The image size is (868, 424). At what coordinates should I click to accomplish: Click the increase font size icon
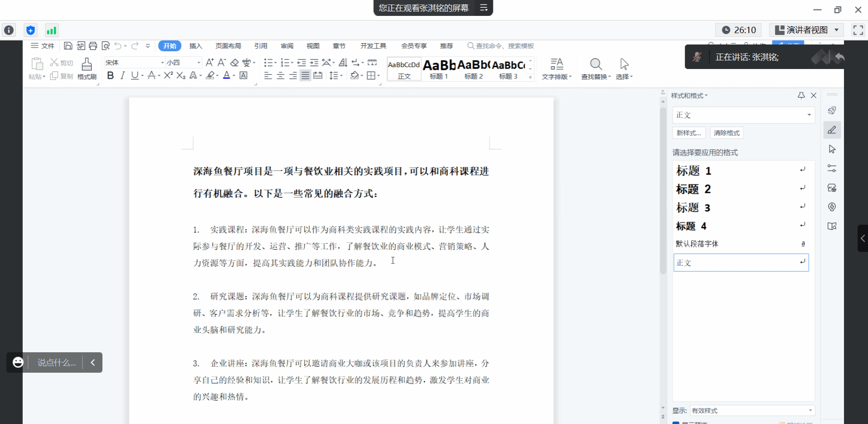tap(210, 62)
